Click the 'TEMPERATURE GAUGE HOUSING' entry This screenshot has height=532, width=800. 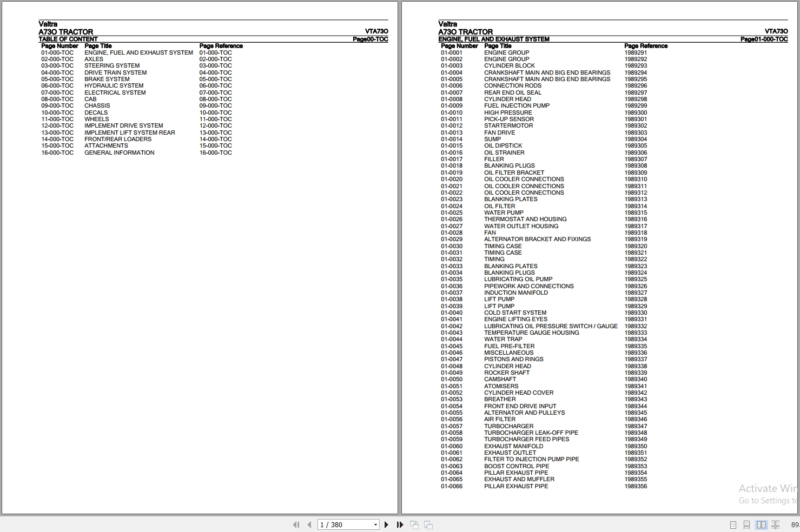pyautogui.click(x=531, y=332)
